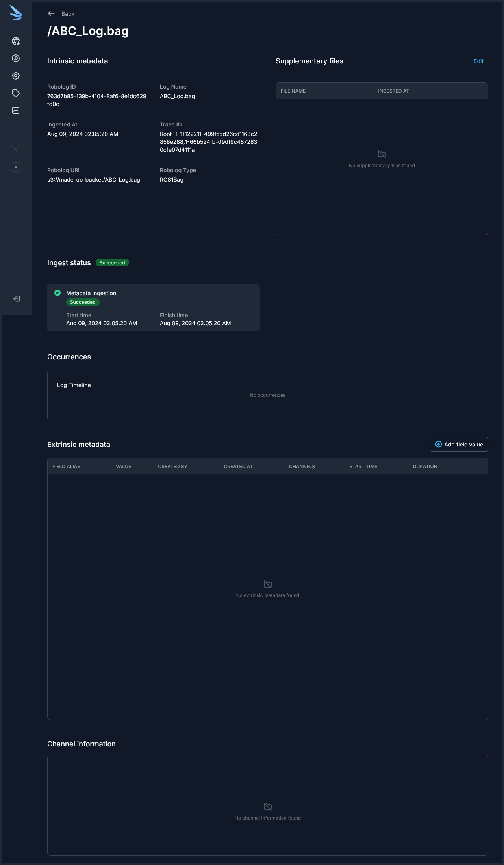504x865 pixels.
Task: Open the search icon in the sidebar
Action: click(x=16, y=58)
